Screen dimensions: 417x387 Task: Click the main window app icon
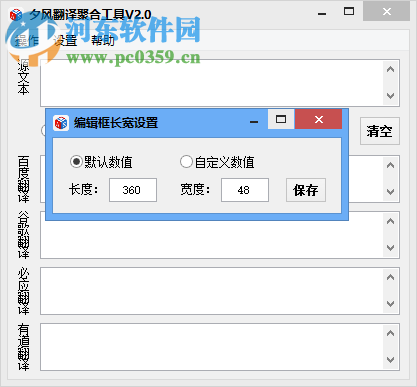(x=15, y=15)
